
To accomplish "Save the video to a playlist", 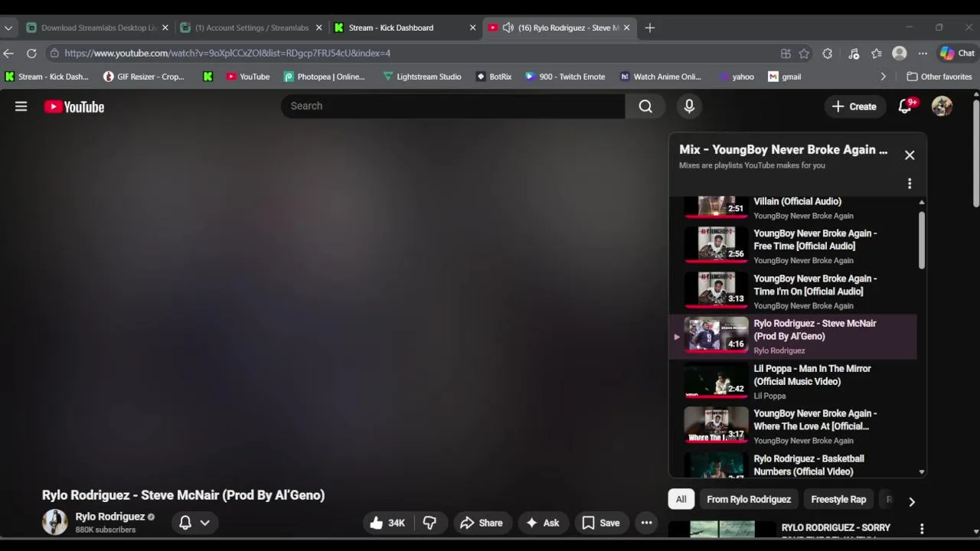I will [601, 523].
